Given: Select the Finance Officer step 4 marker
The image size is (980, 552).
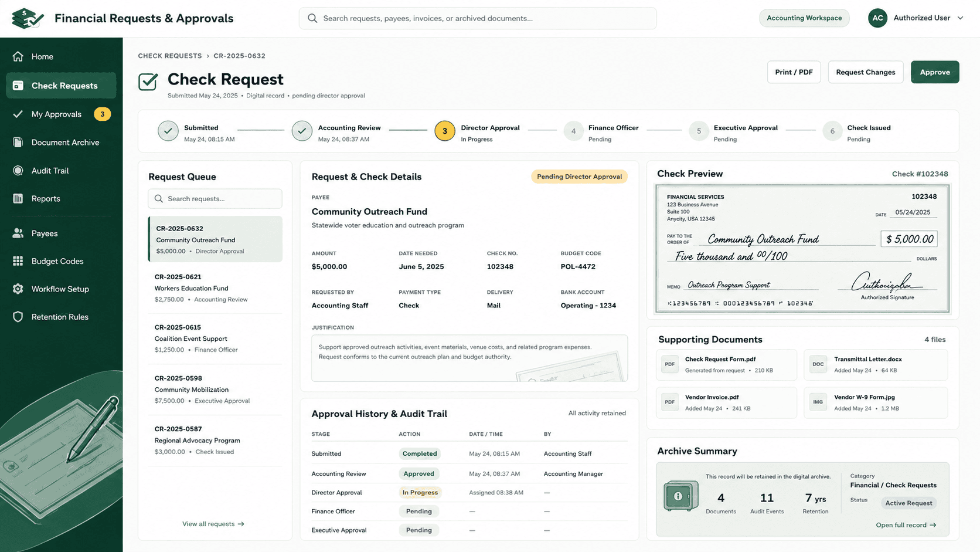Looking at the screenshot, I should (573, 131).
